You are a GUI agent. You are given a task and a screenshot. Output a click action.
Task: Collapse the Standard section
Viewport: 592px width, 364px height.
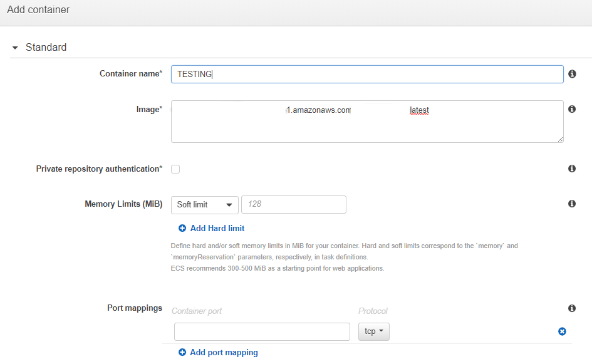15,48
